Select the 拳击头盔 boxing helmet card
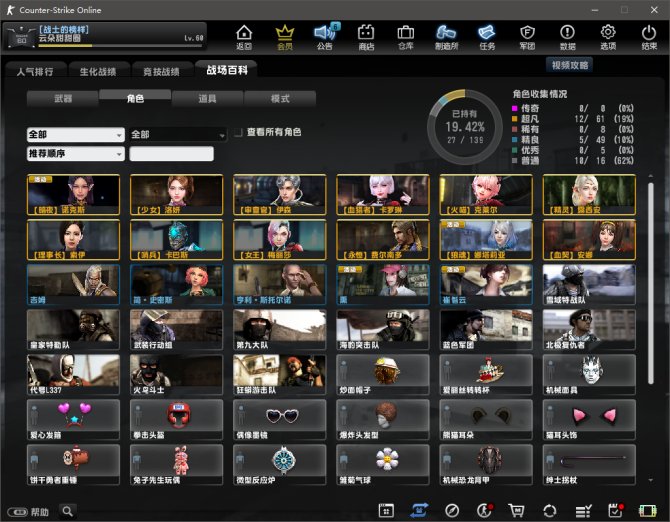This screenshot has width=670, height=522. pyautogui.click(x=176, y=420)
